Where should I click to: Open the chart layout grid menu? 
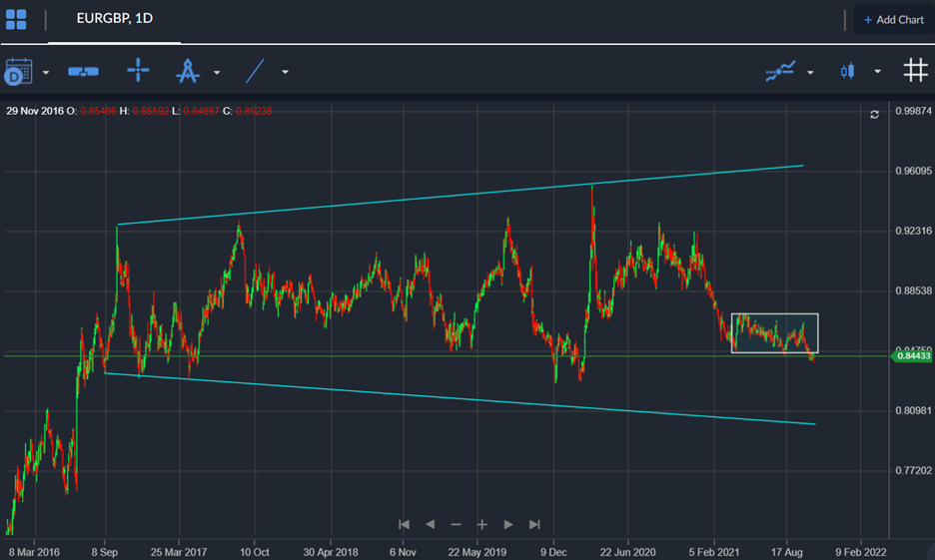click(x=16, y=19)
